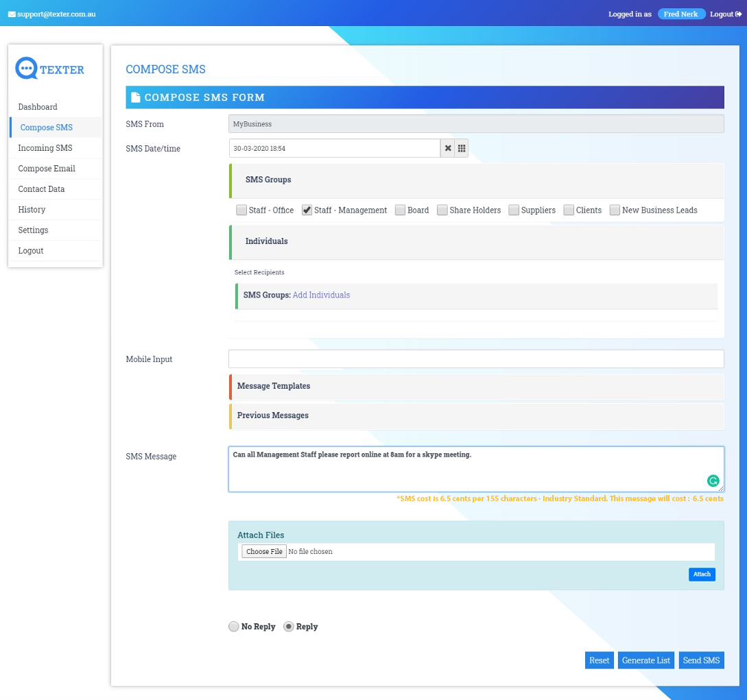Focus the Mobile Input field
This screenshot has width=747, height=700.
tap(477, 359)
